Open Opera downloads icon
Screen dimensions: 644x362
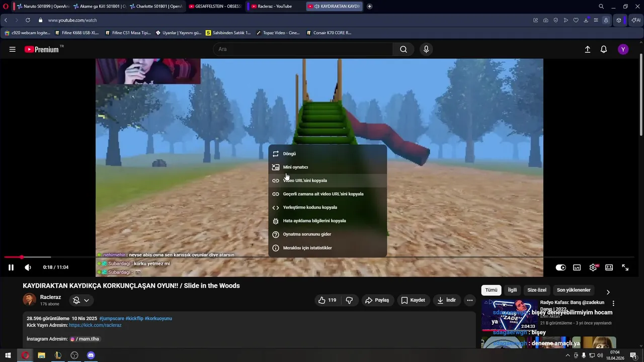pos(586,20)
